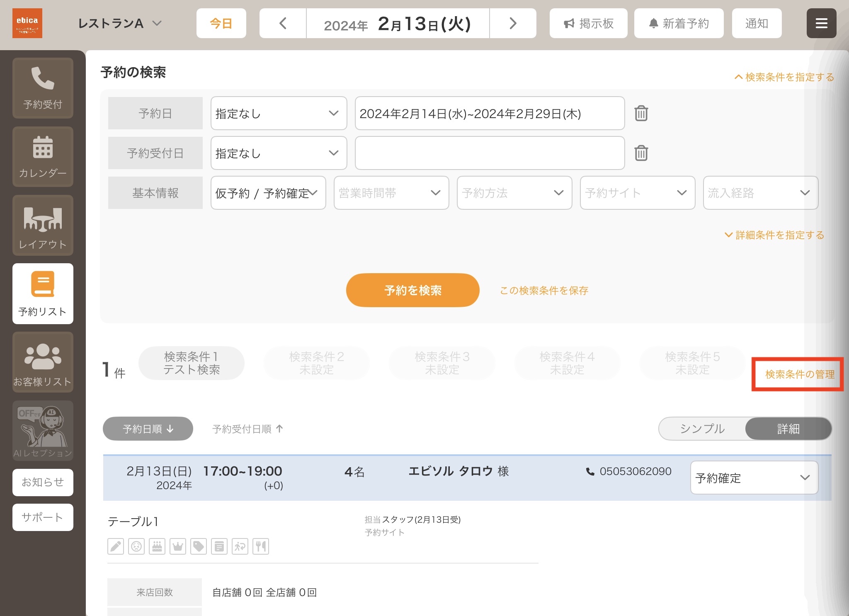The image size is (849, 616).
Task: Click the unhappy face icon
Action: [x=136, y=546]
